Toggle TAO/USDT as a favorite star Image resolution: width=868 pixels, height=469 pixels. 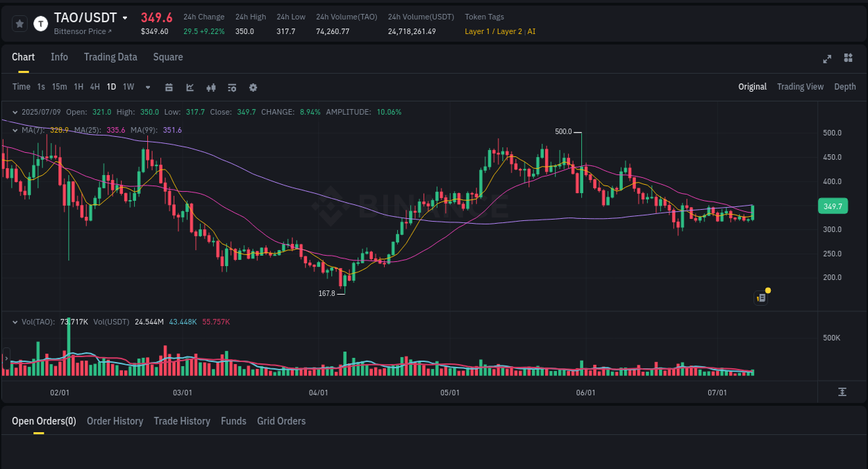(x=19, y=23)
